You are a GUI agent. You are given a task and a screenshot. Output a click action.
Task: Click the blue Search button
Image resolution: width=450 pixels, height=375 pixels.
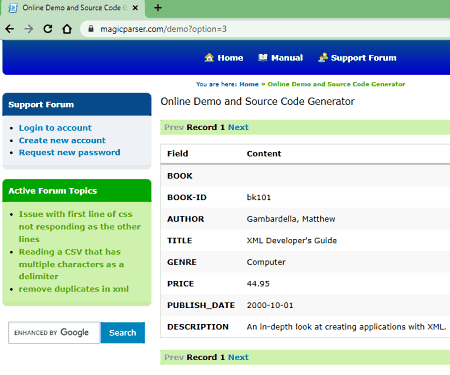(x=123, y=333)
